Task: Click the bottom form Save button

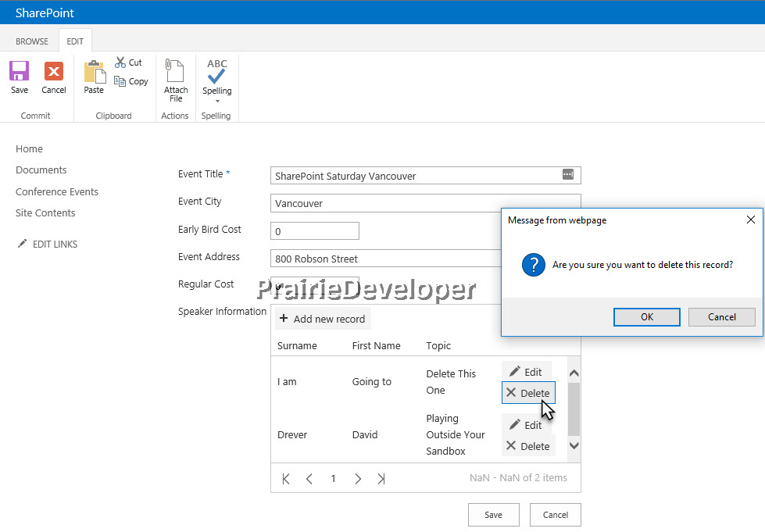Action: [x=493, y=515]
